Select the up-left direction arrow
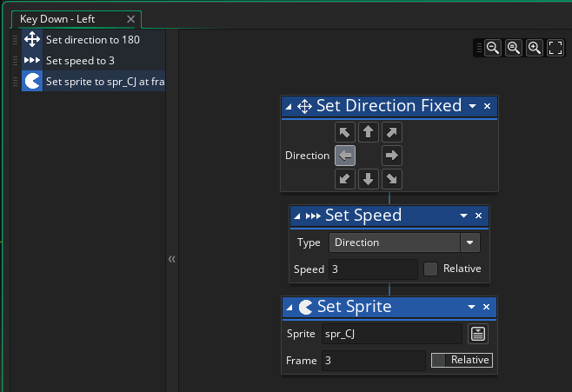 pyautogui.click(x=345, y=132)
